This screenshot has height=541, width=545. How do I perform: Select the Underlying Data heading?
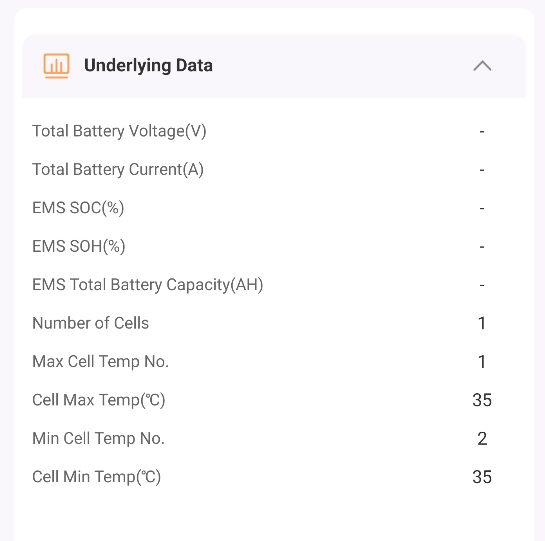[x=148, y=66]
